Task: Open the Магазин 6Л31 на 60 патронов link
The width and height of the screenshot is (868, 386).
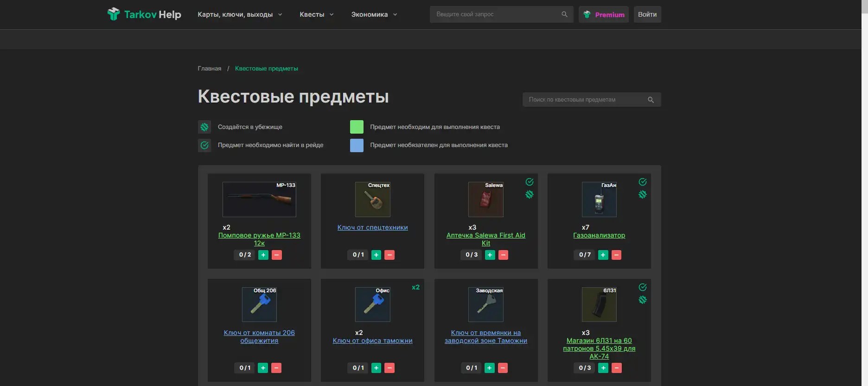Action: 599,348
